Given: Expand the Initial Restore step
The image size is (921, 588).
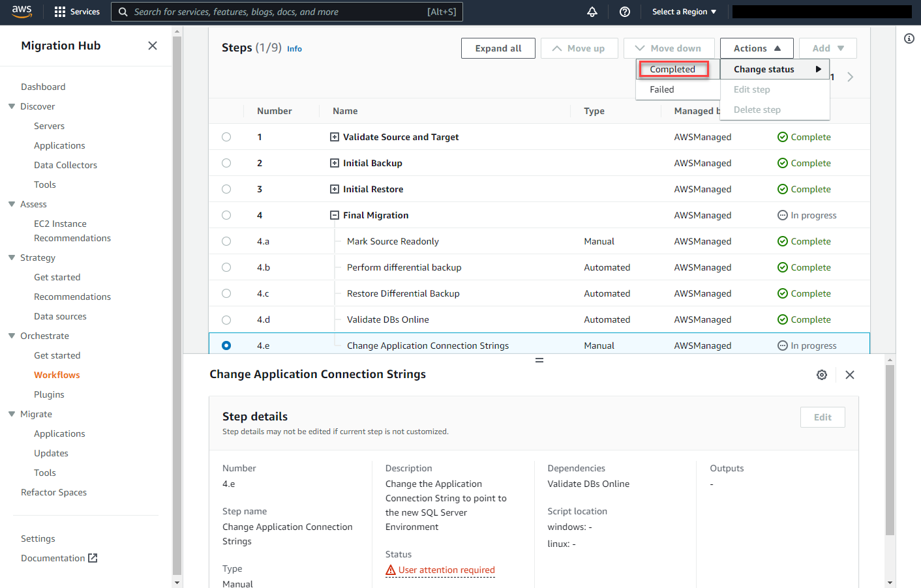Looking at the screenshot, I should [335, 189].
